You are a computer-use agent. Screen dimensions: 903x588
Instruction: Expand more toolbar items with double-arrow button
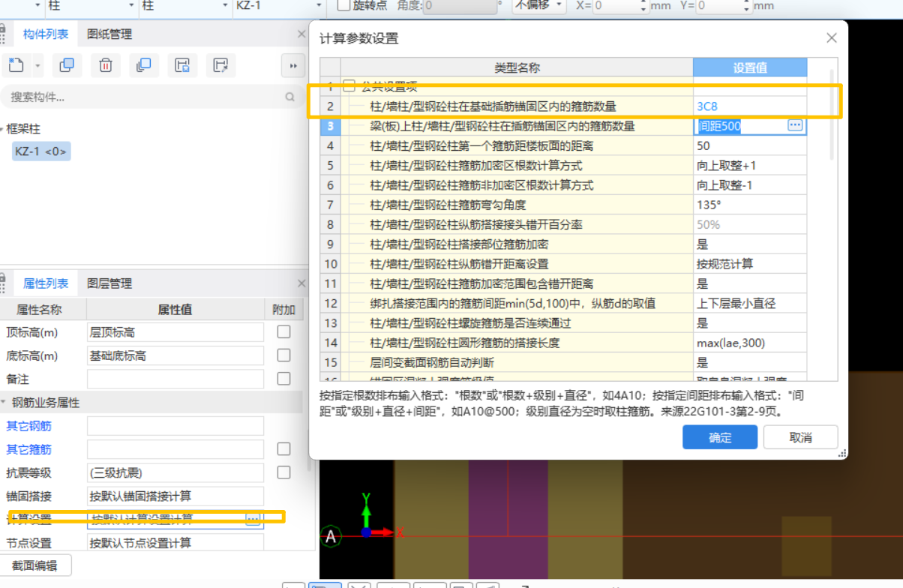click(293, 66)
